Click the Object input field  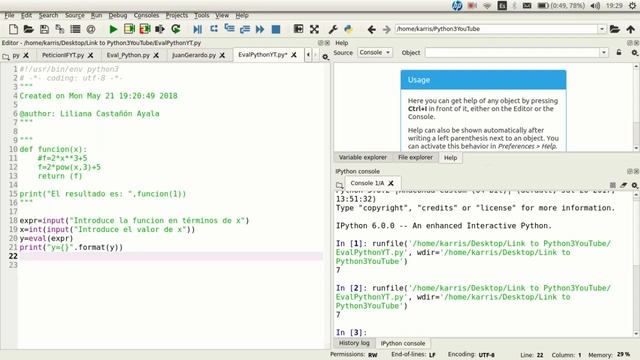(x=513, y=53)
